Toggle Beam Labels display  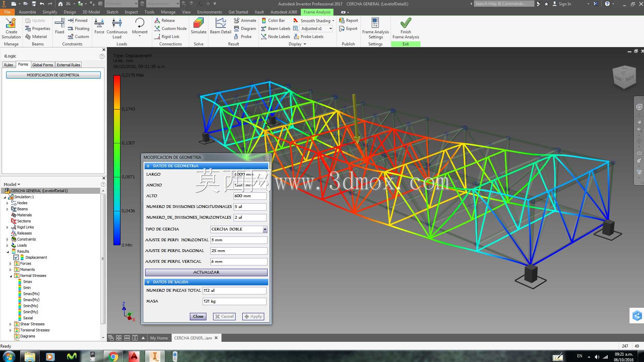[x=276, y=29]
